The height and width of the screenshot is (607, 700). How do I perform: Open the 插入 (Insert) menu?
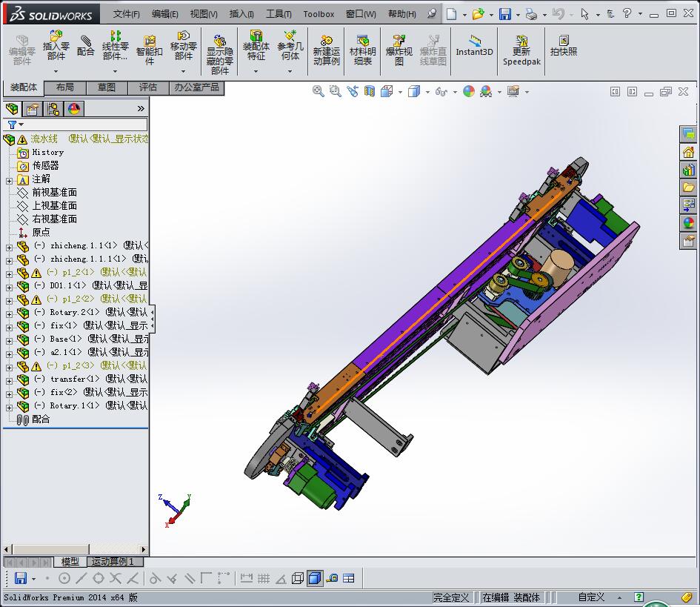241,14
